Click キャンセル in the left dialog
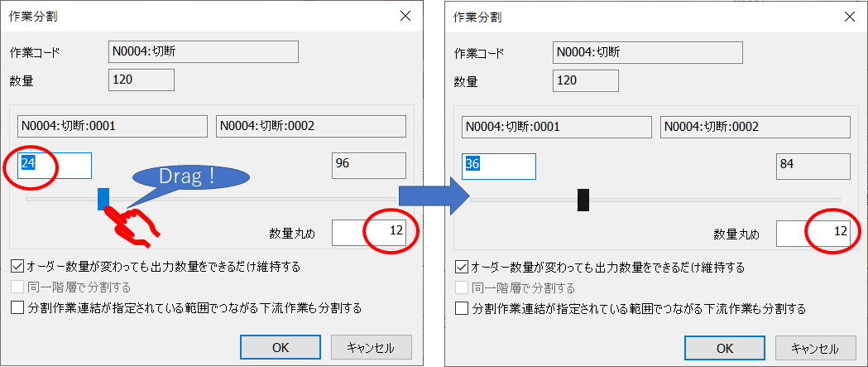Viewport: 868px width, 367px height. coord(372,347)
